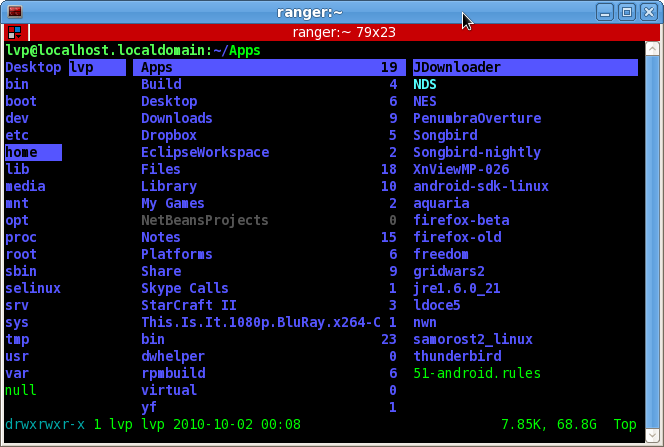
Task: Click the red 'ranger:~ 79x23' terminal title bar
Action: [344, 32]
